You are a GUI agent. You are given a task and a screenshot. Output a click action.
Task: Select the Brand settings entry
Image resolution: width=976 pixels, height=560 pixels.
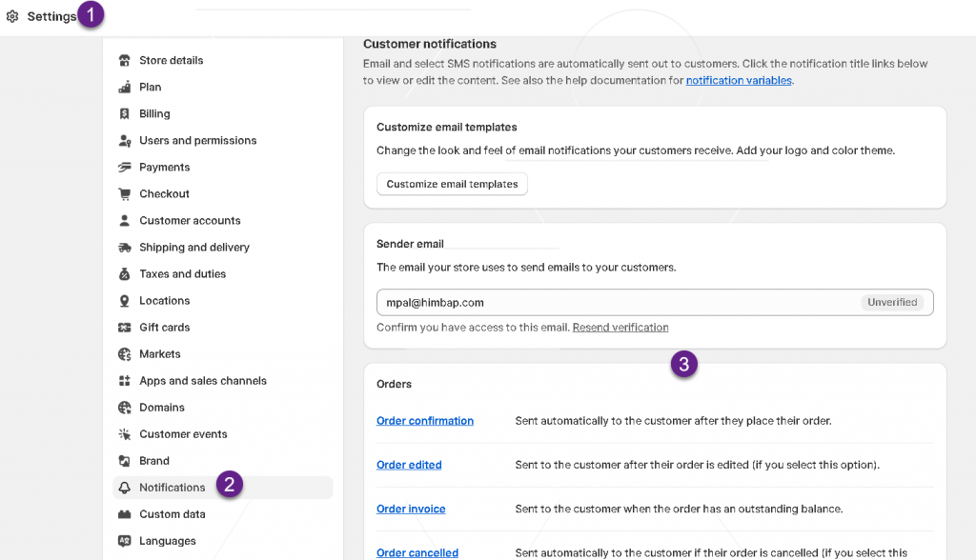(x=155, y=460)
